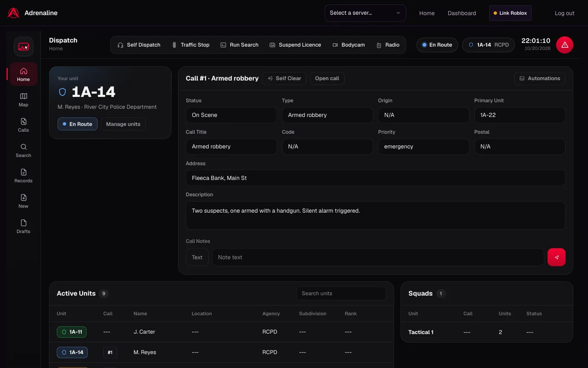
Task: Open Records in the sidebar
Action: 23,176
